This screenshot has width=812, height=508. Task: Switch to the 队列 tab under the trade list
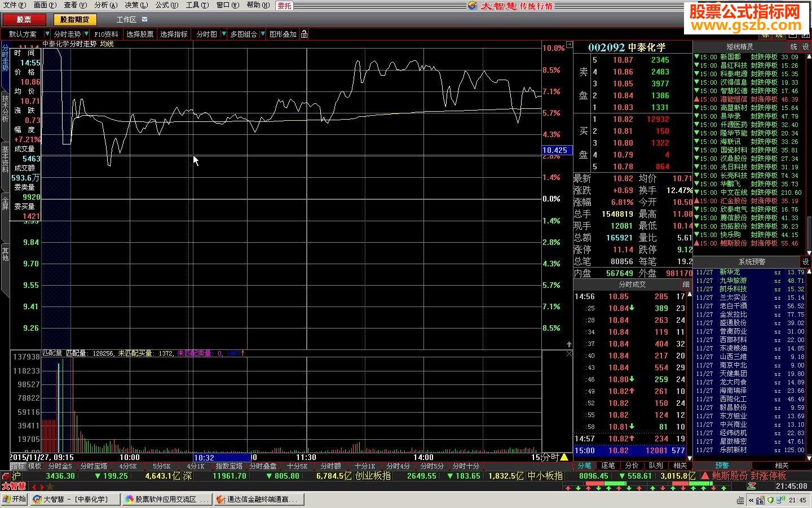(656, 466)
